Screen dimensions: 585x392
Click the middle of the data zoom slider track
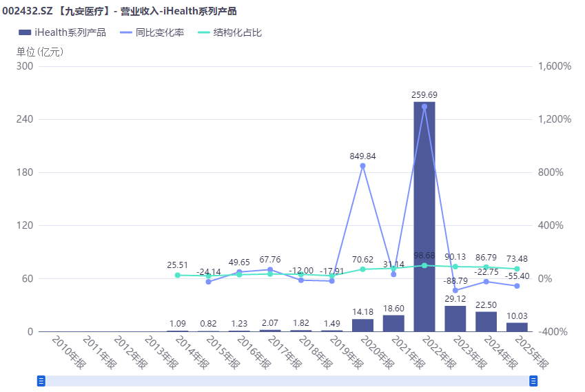[287, 381]
